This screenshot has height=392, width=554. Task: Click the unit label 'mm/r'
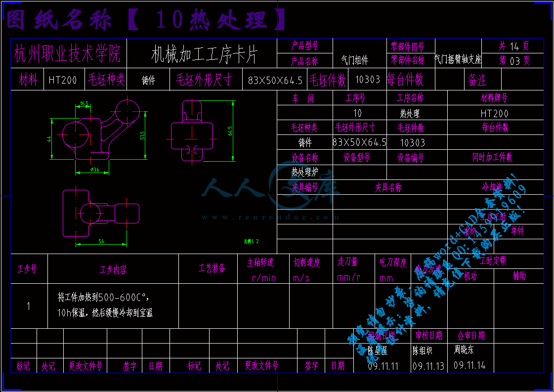coord(348,277)
